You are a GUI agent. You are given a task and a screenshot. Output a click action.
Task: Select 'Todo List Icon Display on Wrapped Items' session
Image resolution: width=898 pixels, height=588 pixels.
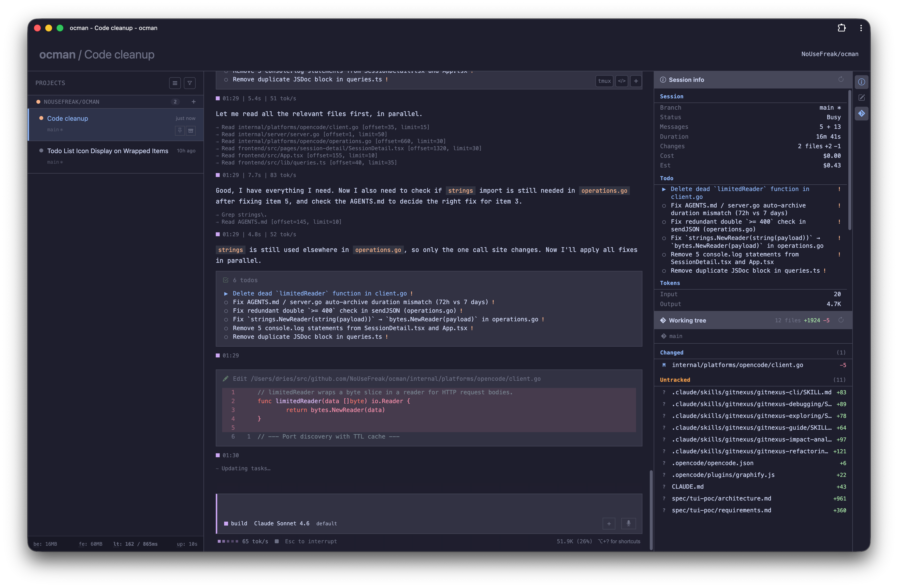116,157
